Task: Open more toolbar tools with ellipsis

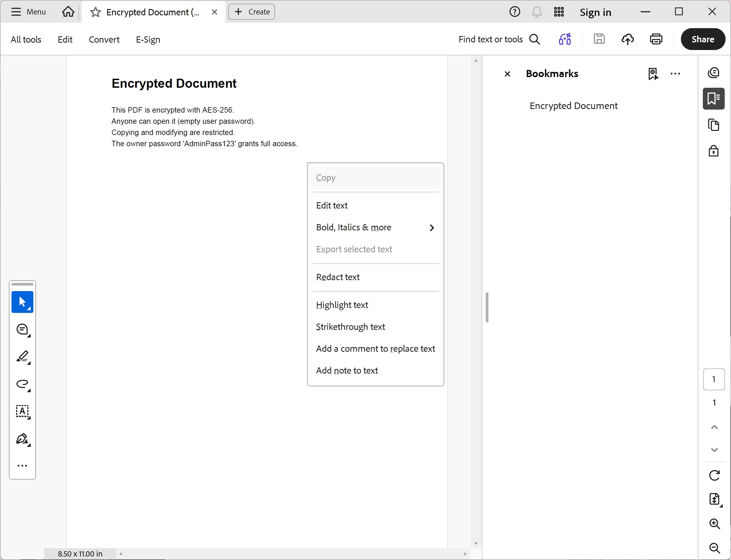Action: pos(22,465)
